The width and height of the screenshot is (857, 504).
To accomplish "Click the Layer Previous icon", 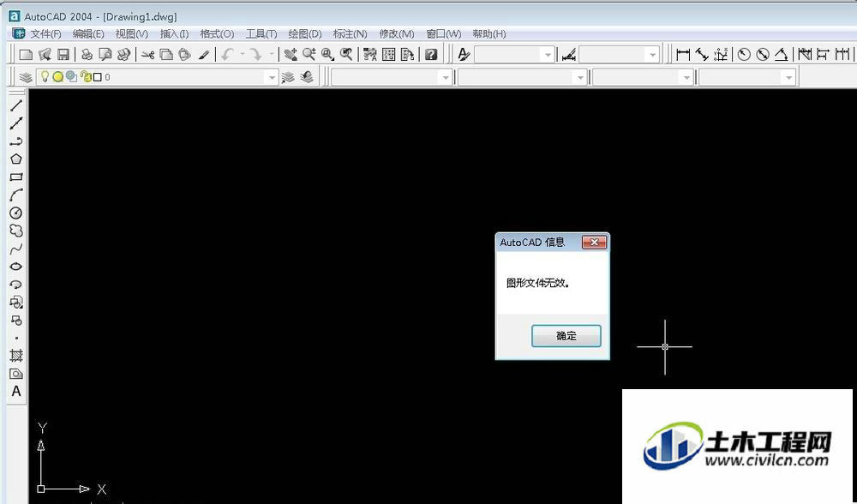I will [307, 77].
